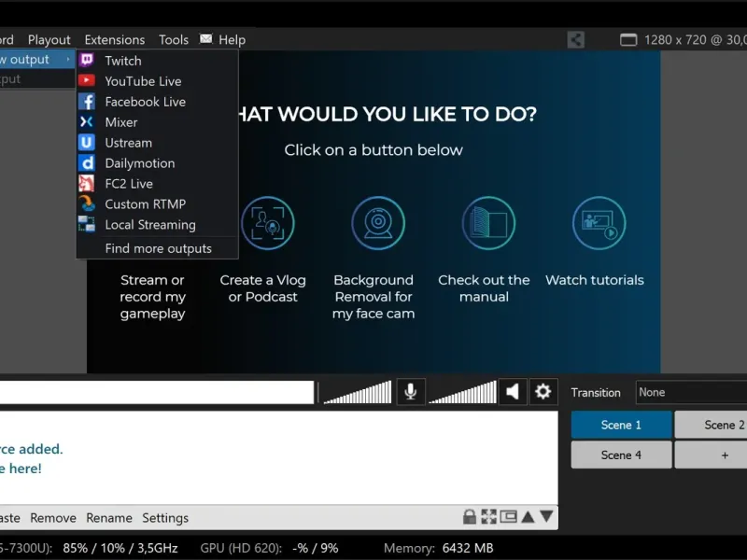Move source down with down arrow

coord(547,517)
